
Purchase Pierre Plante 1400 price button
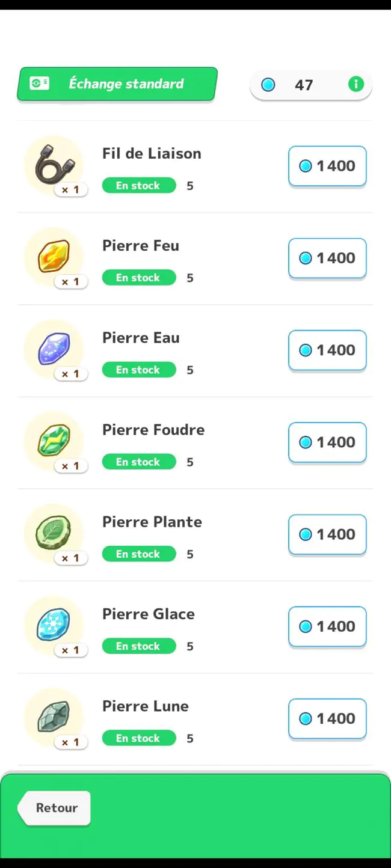(327, 534)
